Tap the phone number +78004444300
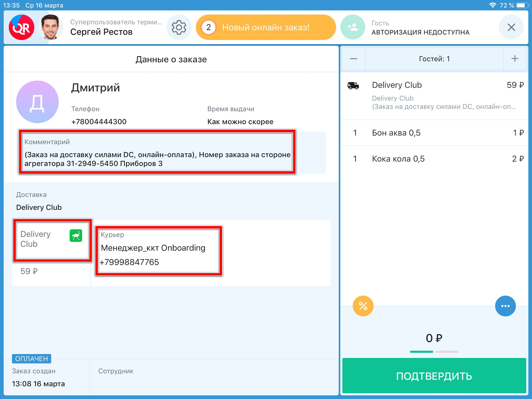 (x=99, y=122)
